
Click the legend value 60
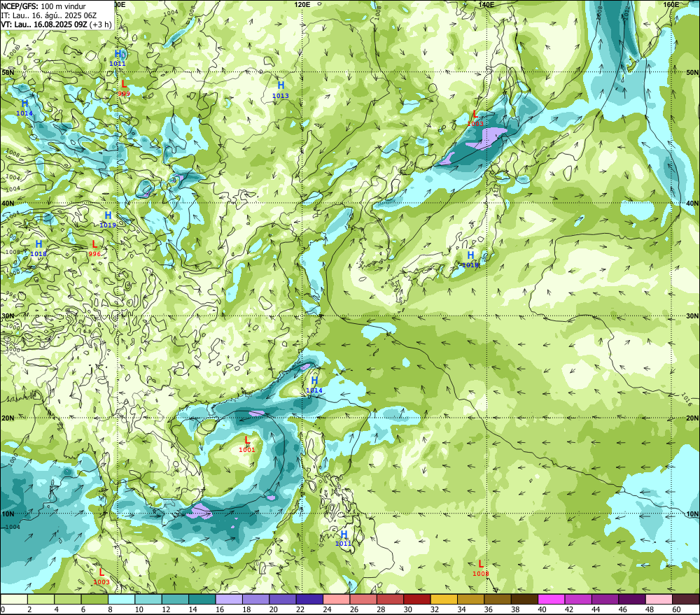676,609
